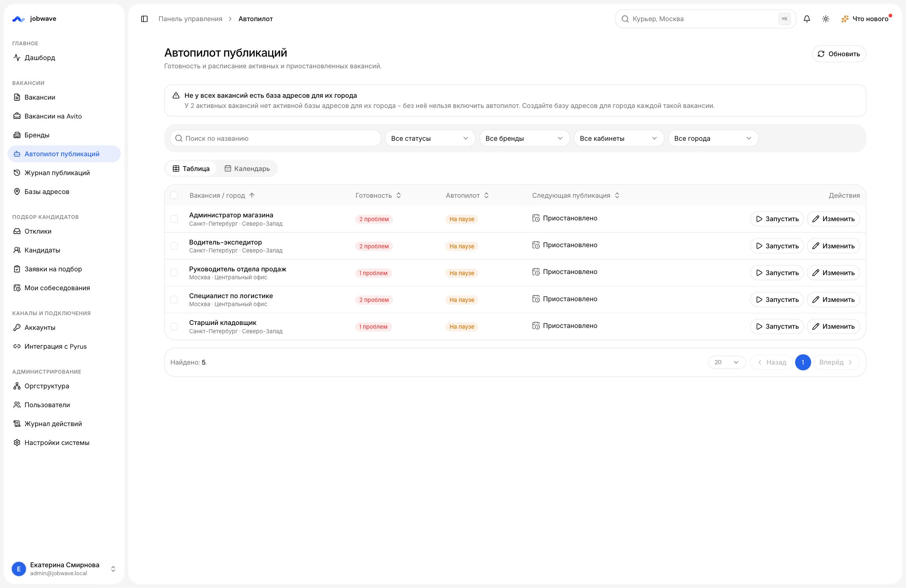
Task: Check Водитель-экспедитор row checkbox
Action: (x=174, y=246)
